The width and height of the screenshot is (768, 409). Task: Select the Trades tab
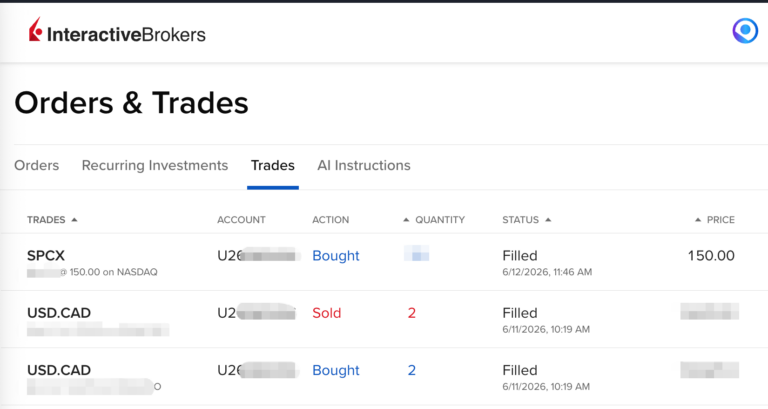click(x=273, y=166)
